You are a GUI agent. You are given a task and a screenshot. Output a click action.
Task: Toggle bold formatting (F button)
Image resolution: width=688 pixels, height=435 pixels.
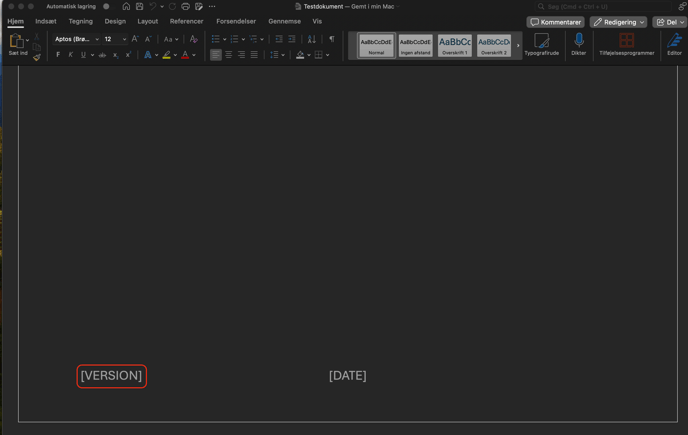click(58, 55)
